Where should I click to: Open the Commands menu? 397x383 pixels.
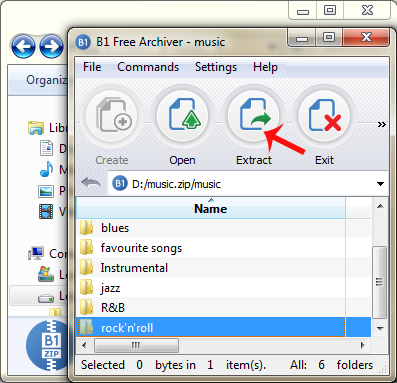coord(148,67)
